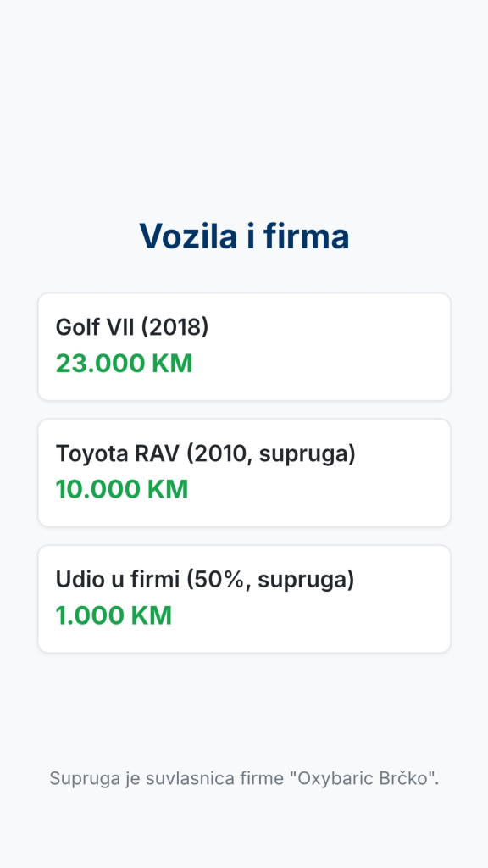Select the "Udio u firmi (50%, supruga)" label
The image size is (488, 868).
[205, 580]
